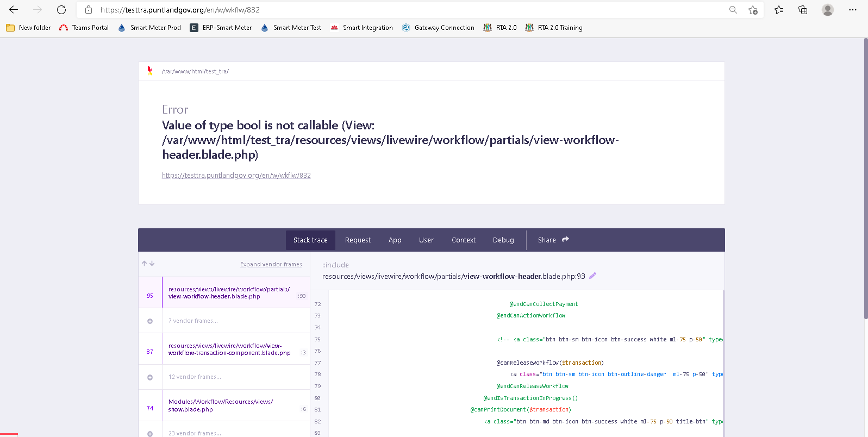Open Smart Meter Prod bookmark
The height and width of the screenshot is (437, 868).
149,28
